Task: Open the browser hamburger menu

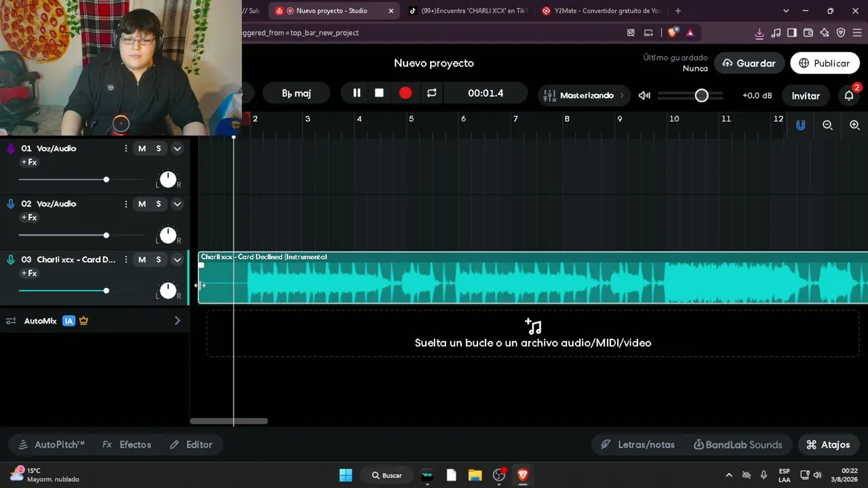Action: (857, 33)
